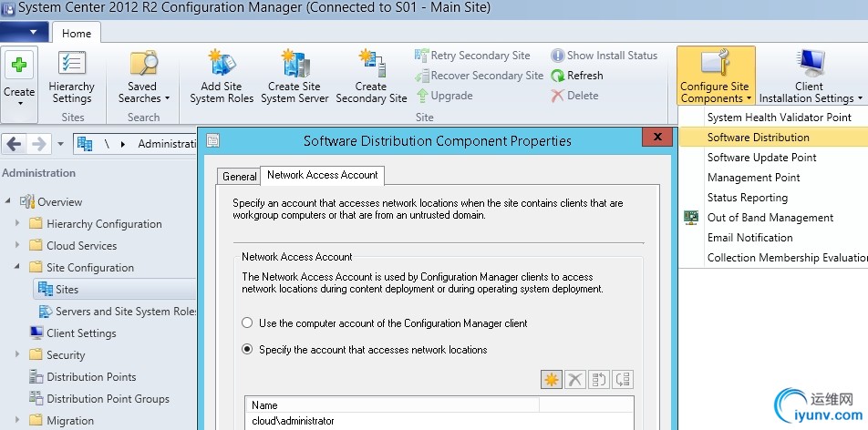Select the Security folder
Viewport: 868px width, 430px height.
[57, 354]
